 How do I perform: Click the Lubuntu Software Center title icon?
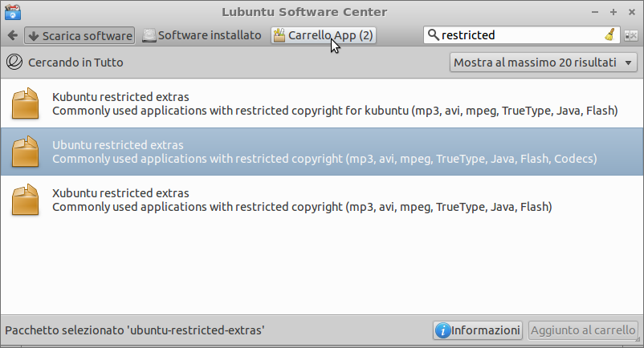(x=13, y=12)
